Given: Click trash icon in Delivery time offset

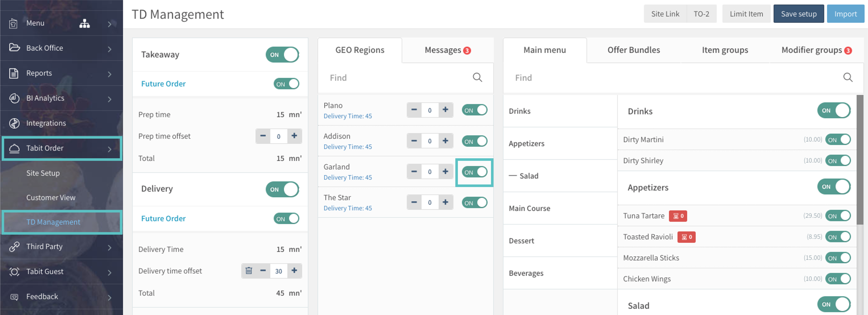Looking at the screenshot, I should tap(249, 270).
